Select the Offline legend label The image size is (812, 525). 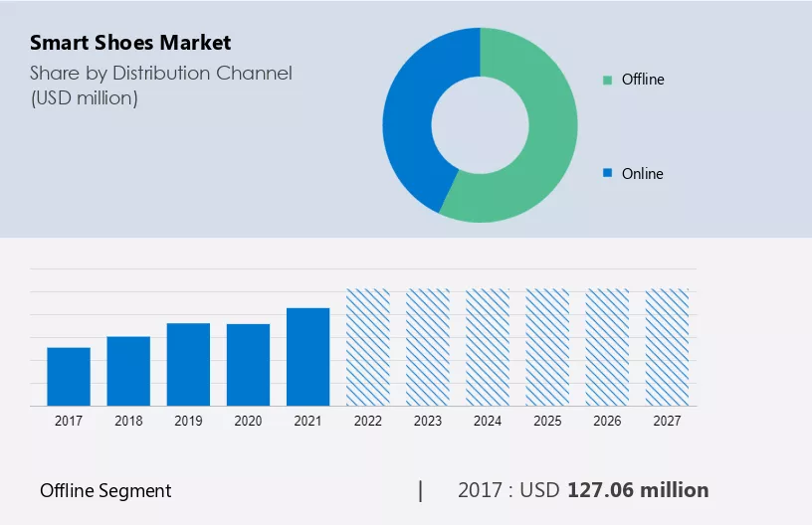[643, 80]
